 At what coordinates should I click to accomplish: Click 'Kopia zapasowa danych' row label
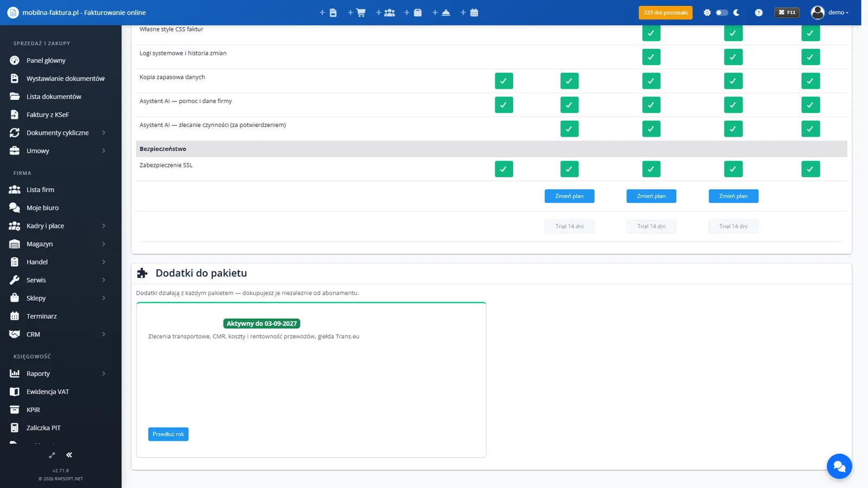point(172,77)
